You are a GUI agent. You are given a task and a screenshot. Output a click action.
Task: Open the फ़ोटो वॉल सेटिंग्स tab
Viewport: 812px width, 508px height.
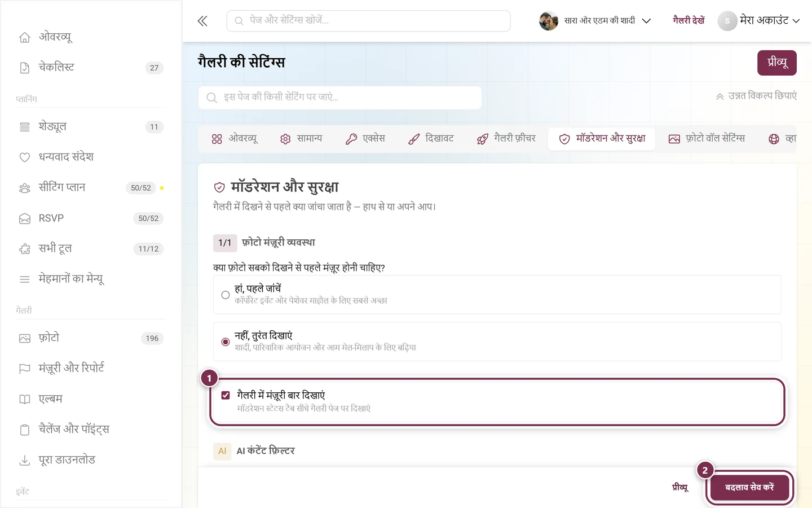pos(707,139)
